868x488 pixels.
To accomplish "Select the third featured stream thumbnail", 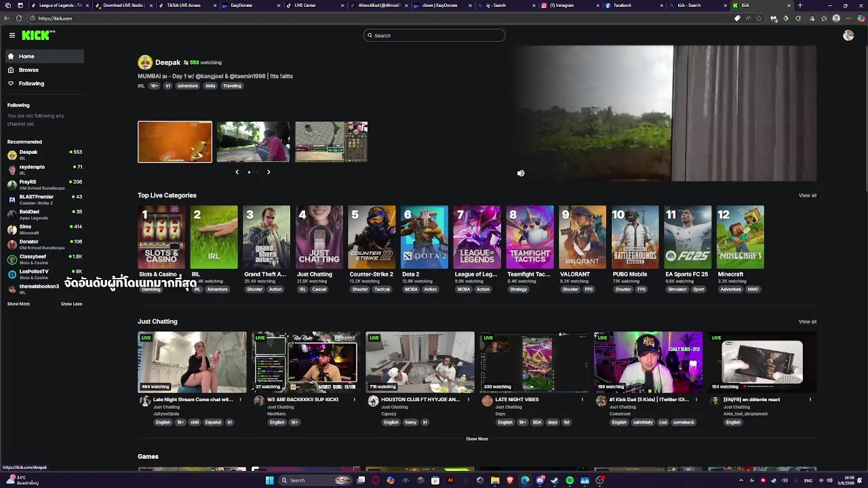I will point(331,142).
